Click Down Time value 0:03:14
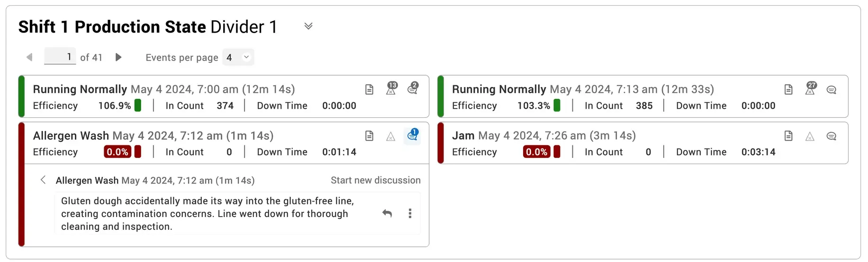868x262 pixels. (759, 152)
